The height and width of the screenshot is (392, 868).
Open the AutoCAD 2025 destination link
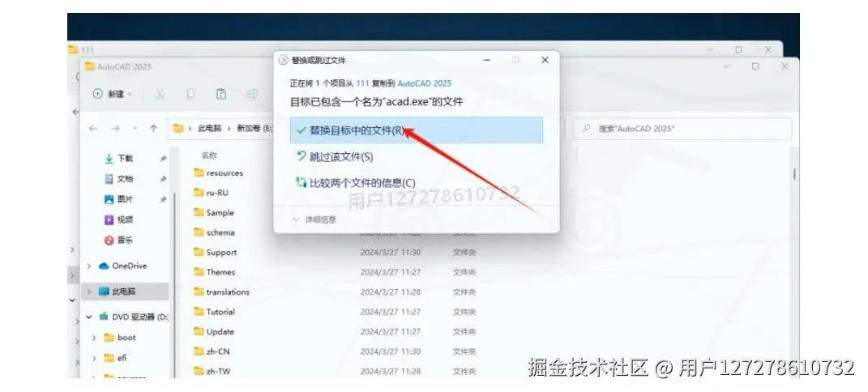pos(424,83)
